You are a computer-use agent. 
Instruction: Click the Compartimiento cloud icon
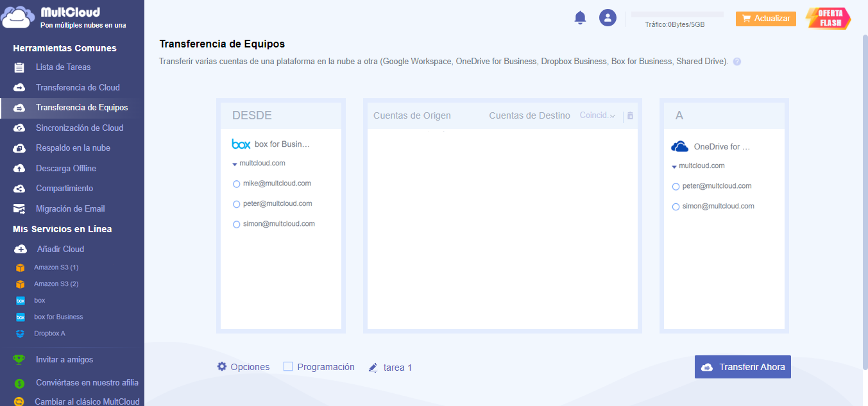click(19, 189)
